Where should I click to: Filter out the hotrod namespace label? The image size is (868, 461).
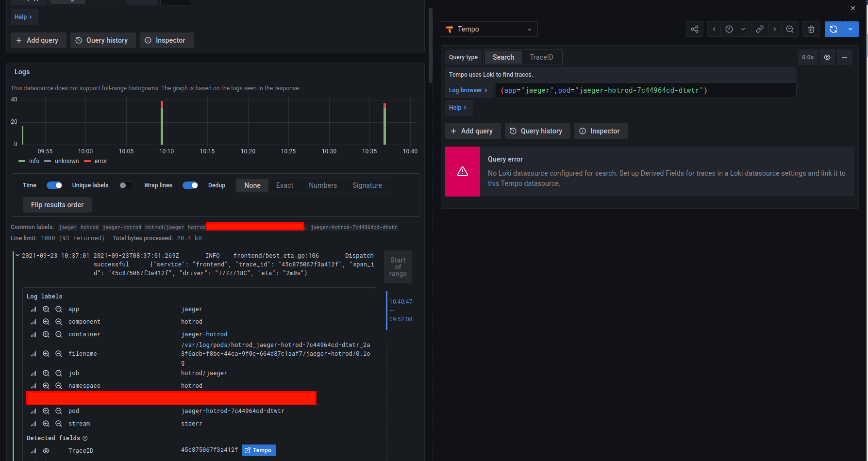coord(58,385)
